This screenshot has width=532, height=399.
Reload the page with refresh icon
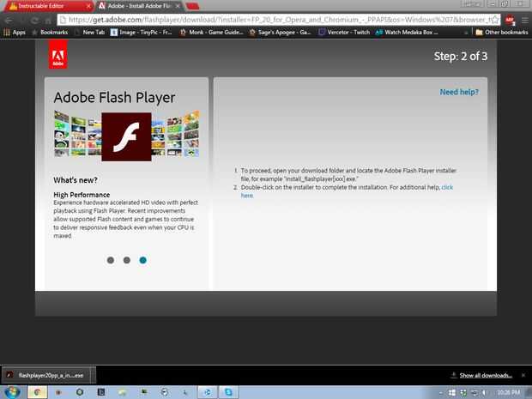pyautogui.click(x=34, y=20)
